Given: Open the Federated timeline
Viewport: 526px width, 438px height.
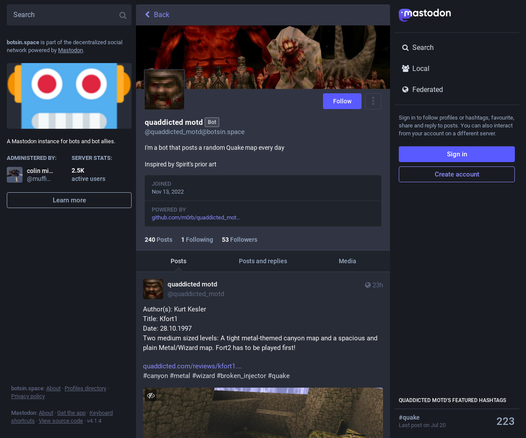Looking at the screenshot, I should pos(422,90).
